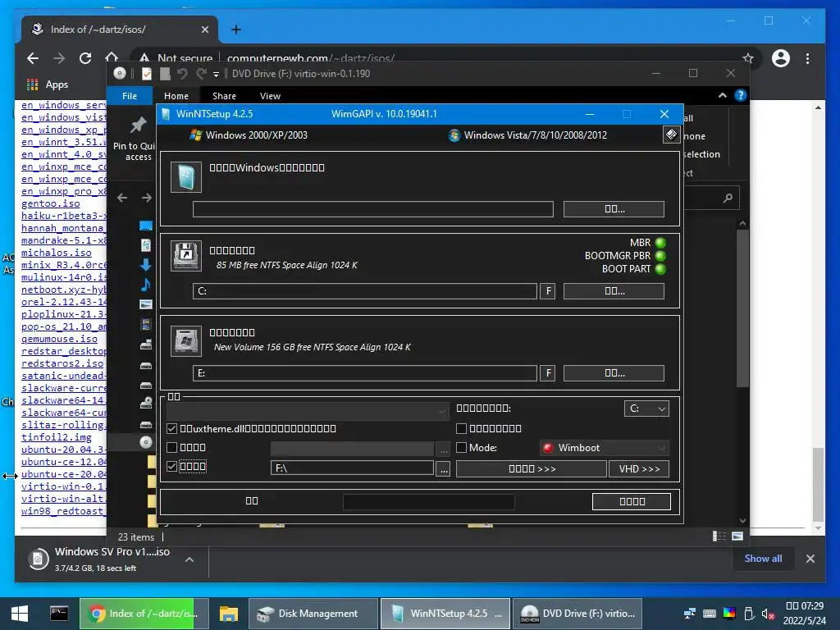Open the View ribbon tab in Explorer

point(270,96)
